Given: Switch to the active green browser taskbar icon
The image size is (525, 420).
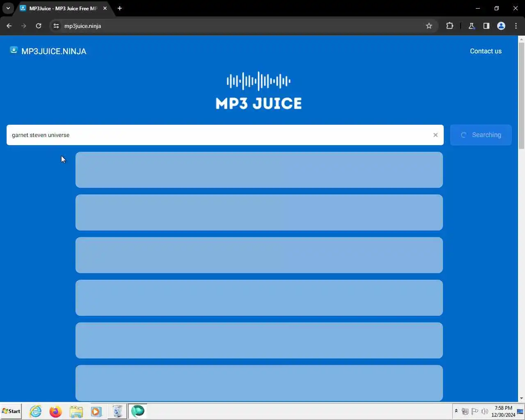Looking at the screenshot, I should [138, 411].
